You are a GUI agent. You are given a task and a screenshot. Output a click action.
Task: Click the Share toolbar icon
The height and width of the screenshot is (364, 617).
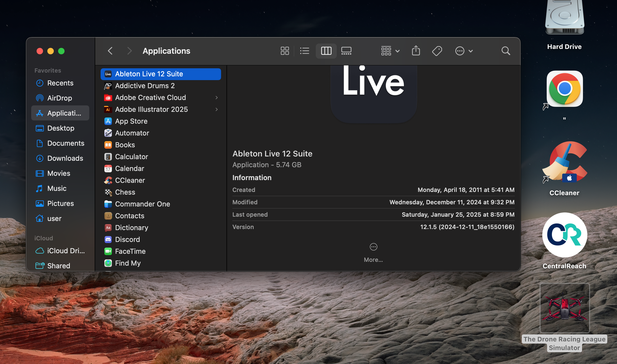[x=416, y=51]
